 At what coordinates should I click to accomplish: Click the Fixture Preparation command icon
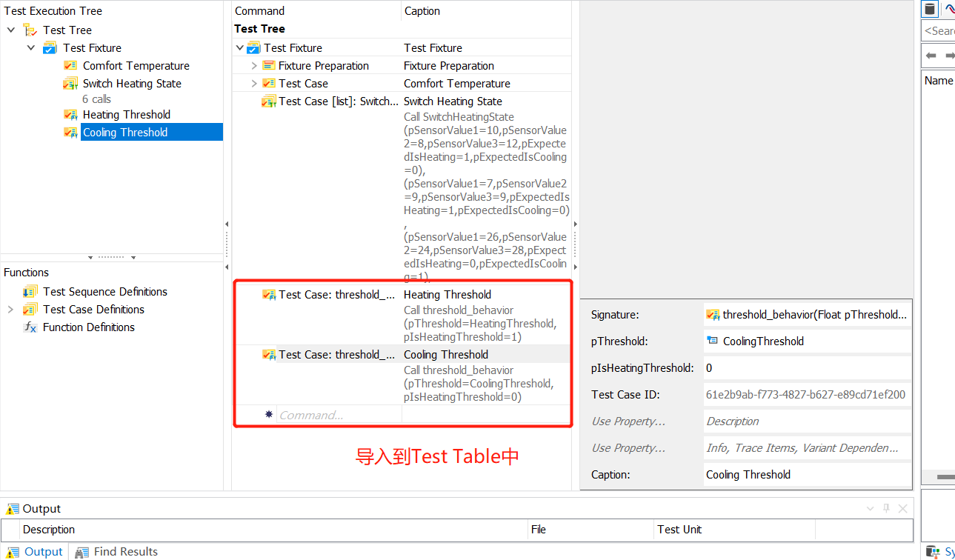[269, 65]
